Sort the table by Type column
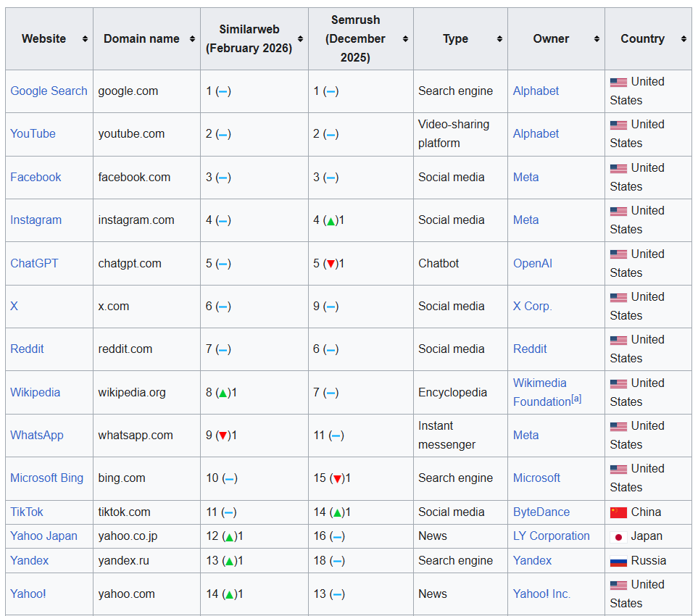This screenshot has width=698, height=616. (499, 38)
